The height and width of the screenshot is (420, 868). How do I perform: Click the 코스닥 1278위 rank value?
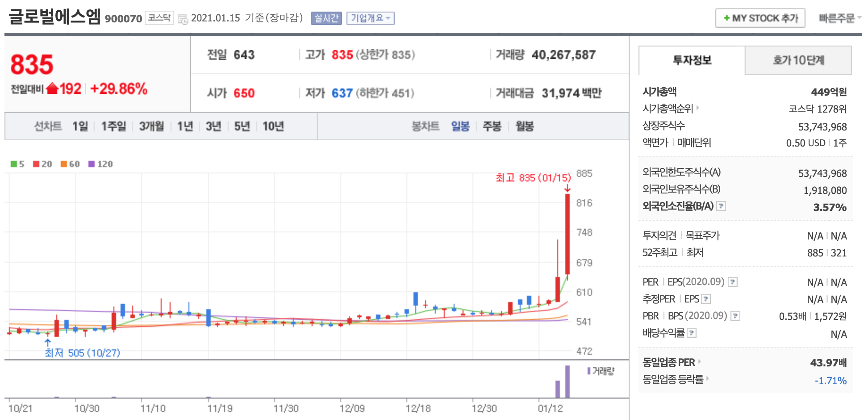[x=818, y=109]
